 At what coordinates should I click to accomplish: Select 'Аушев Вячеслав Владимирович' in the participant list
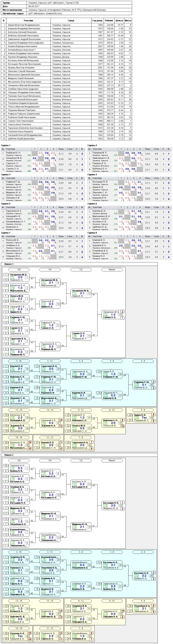click(24, 25)
